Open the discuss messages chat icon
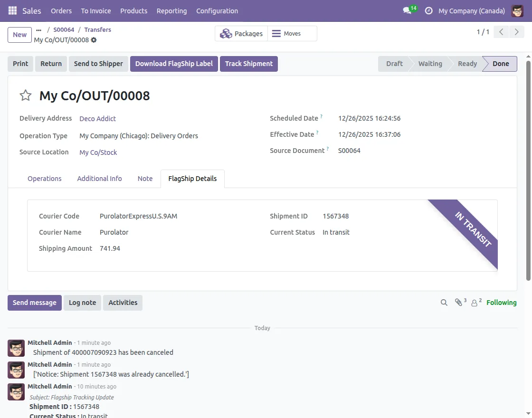The image size is (532, 418). pos(407,10)
